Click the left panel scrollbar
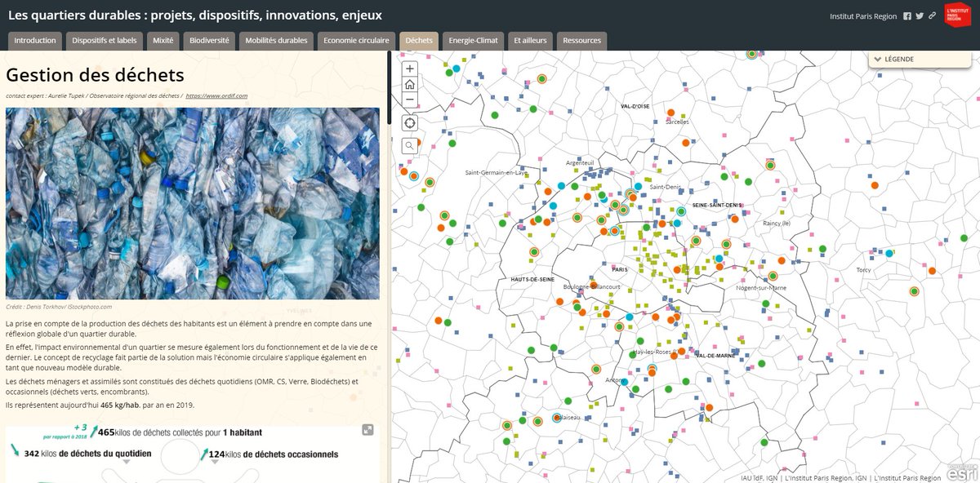This screenshot has height=483, width=980. (389, 88)
